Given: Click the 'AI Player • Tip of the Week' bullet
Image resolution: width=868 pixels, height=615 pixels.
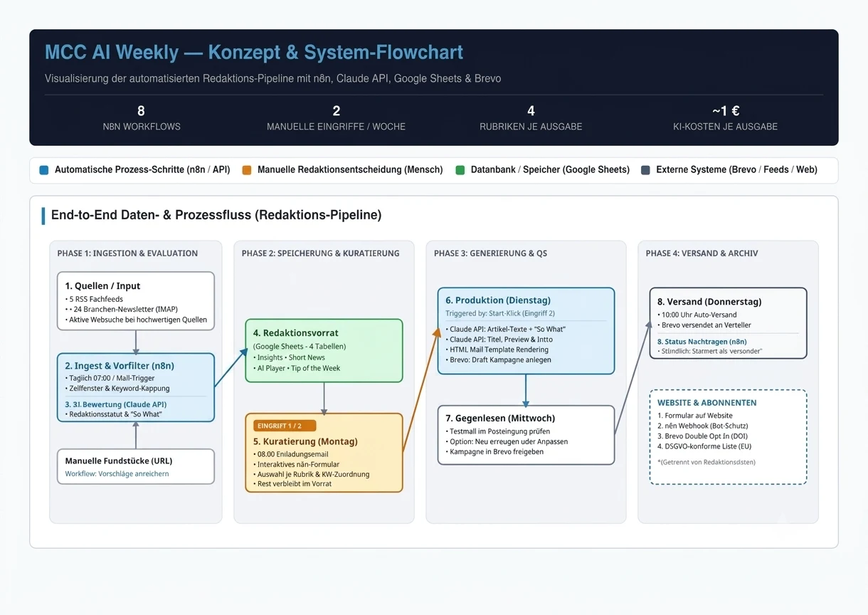Looking at the screenshot, I should [x=297, y=368].
